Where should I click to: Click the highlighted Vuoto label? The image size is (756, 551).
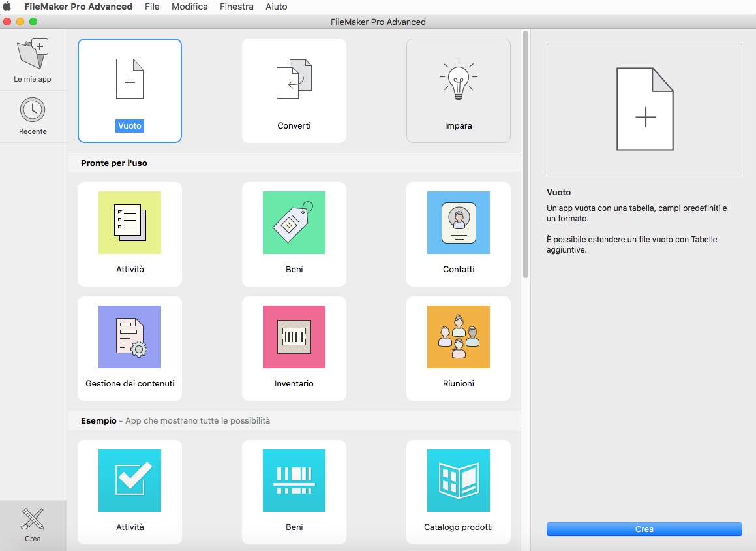click(130, 125)
